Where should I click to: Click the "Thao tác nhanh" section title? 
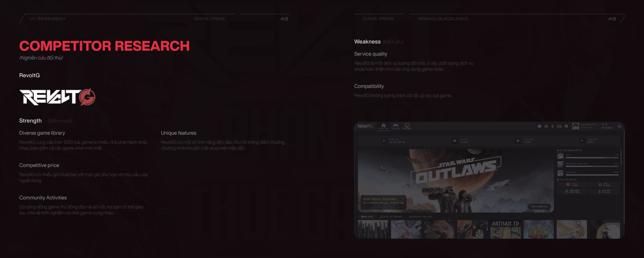point(567,180)
